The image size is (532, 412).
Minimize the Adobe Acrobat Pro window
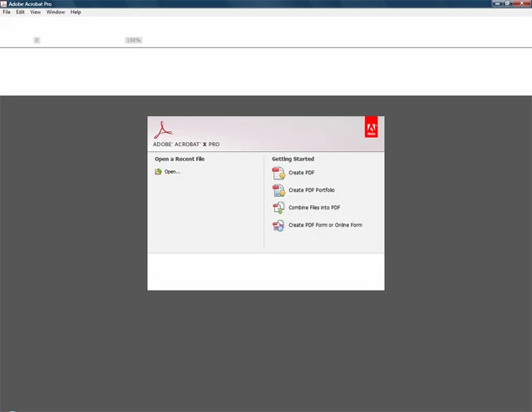(497, 3)
